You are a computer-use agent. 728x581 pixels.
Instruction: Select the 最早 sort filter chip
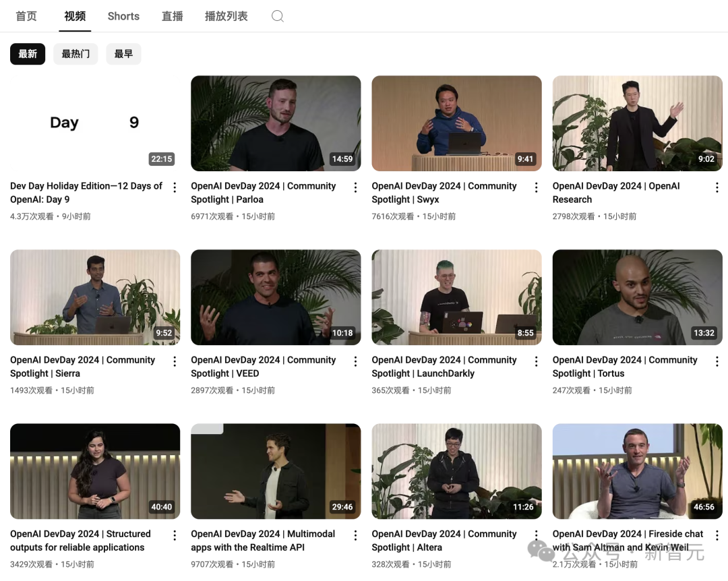point(123,54)
